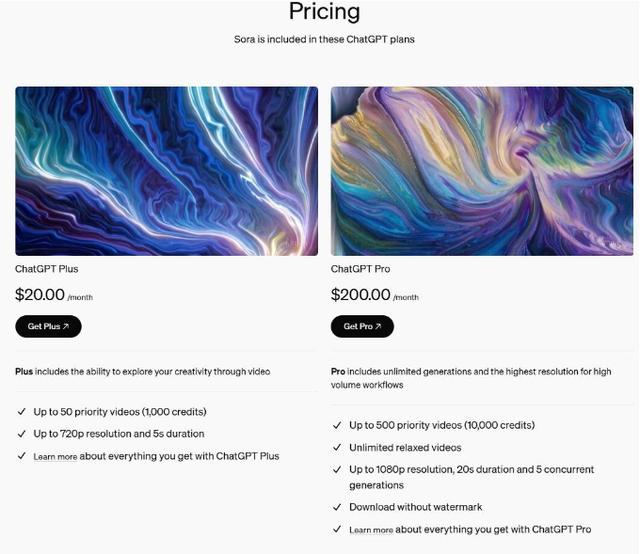This screenshot has height=554, width=640.
Task: Click checkmark beside 720p resolution feature
Action: pos(22,434)
